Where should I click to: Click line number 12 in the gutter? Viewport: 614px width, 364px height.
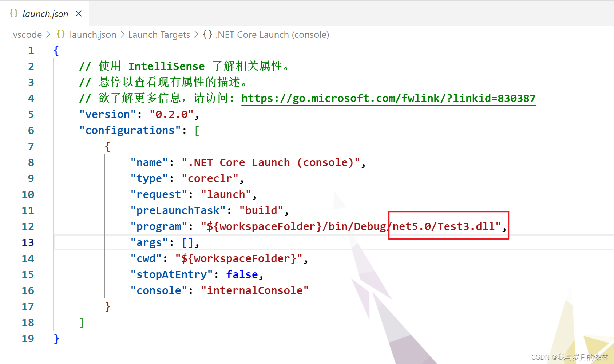28,226
